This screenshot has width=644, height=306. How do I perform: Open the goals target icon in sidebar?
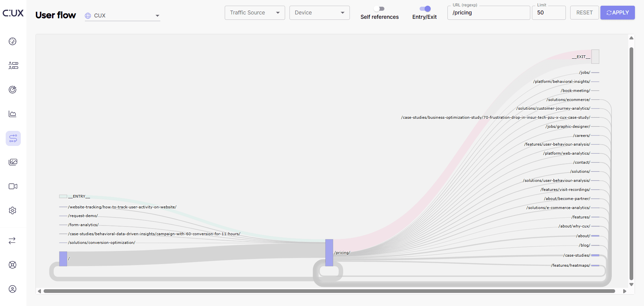[x=12, y=90]
